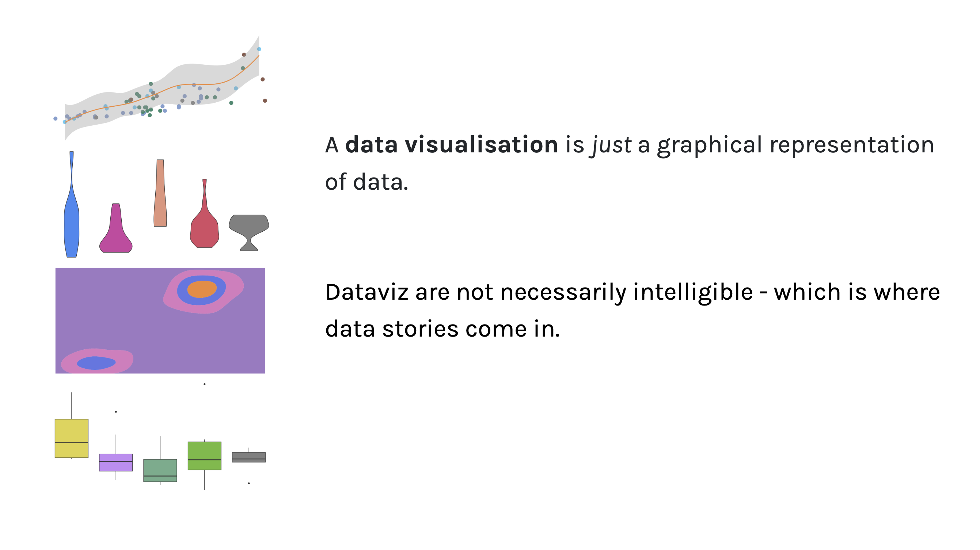Click the orange center of the contour plot
The width and height of the screenshot is (980, 550).
[x=202, y=289]
